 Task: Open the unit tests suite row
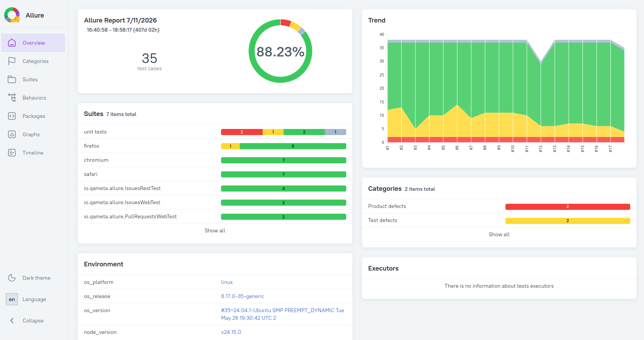[215, 132]
